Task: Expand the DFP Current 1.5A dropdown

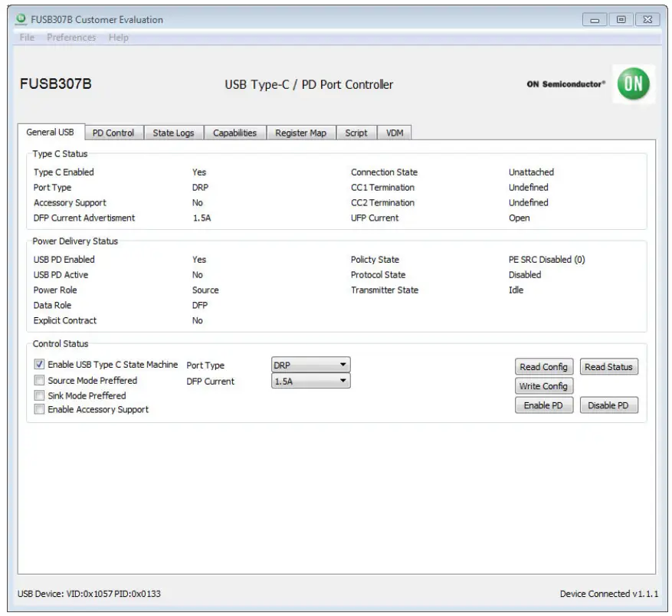Action: [310, 381]
